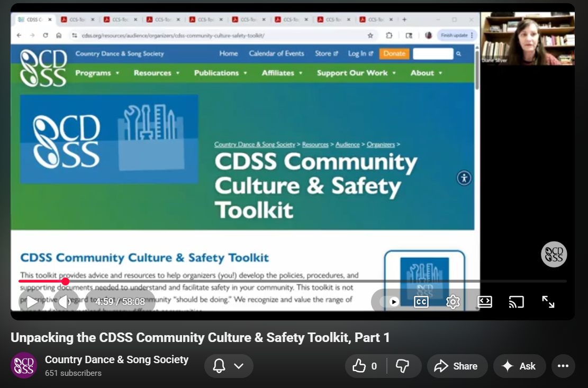Mute the video volume
The image size is (588, 388).
(x=65, y=302)
